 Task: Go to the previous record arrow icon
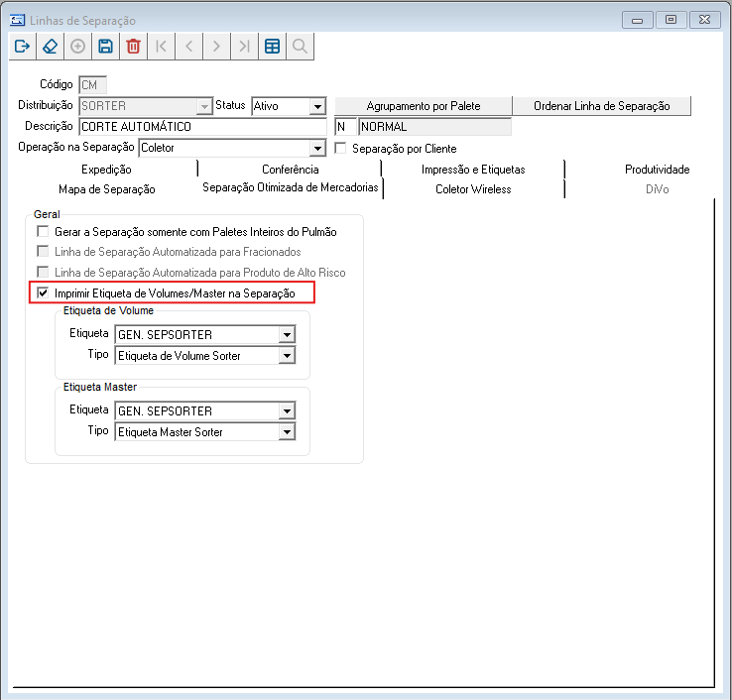[x=188, y=47]
